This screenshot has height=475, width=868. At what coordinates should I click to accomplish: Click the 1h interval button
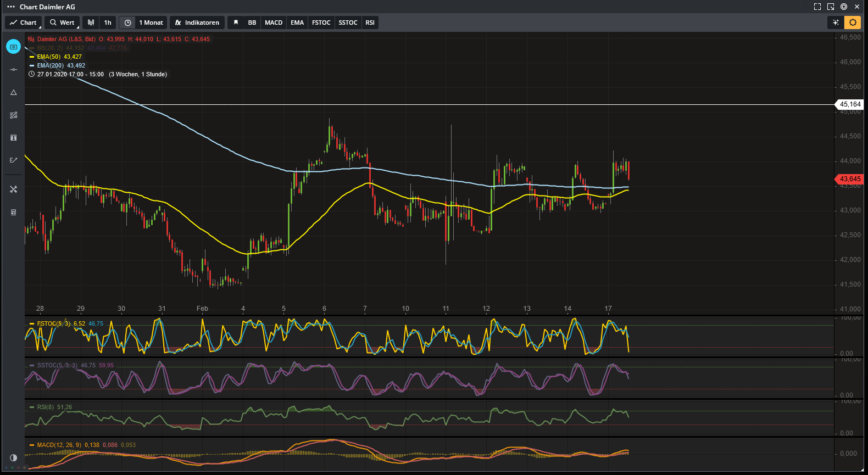click(x=108, y=23)
